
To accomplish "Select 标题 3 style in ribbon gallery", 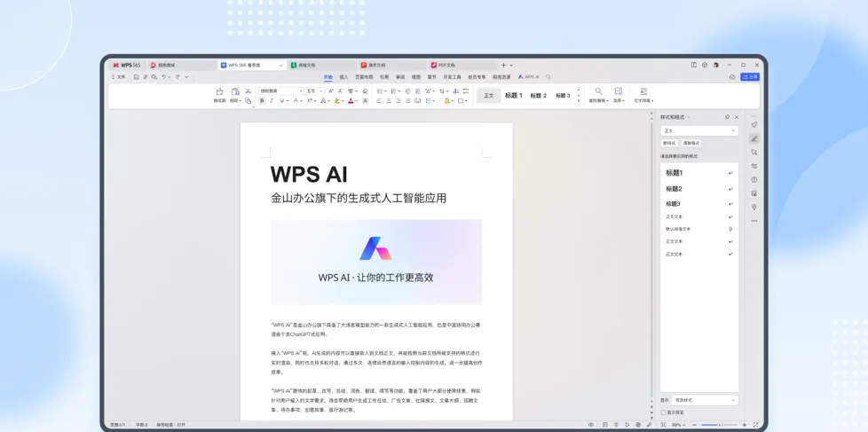I will pyautogui.click(x=563, y=95).
